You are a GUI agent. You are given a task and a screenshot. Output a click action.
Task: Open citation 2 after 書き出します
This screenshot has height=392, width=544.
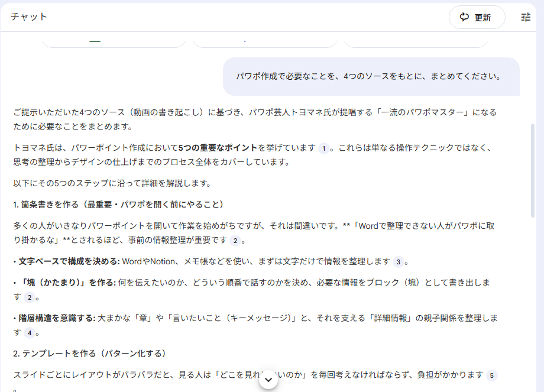(29, 297)
